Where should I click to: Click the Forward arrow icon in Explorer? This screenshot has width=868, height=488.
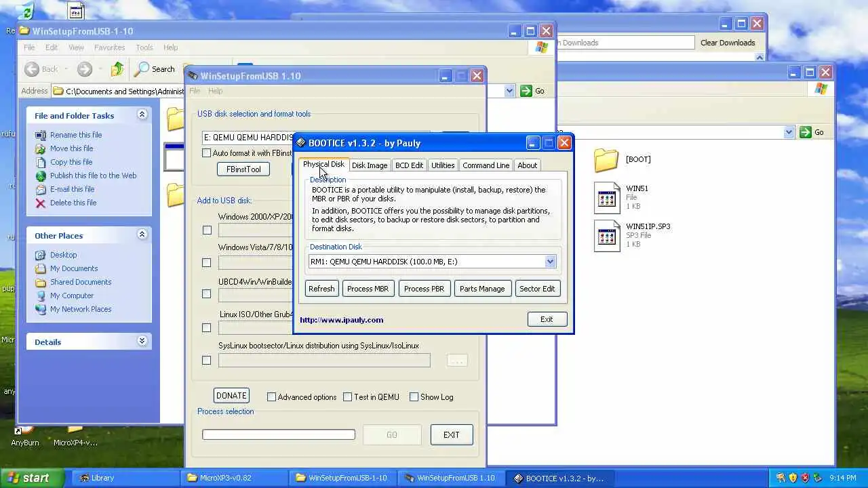click(84, 69)
